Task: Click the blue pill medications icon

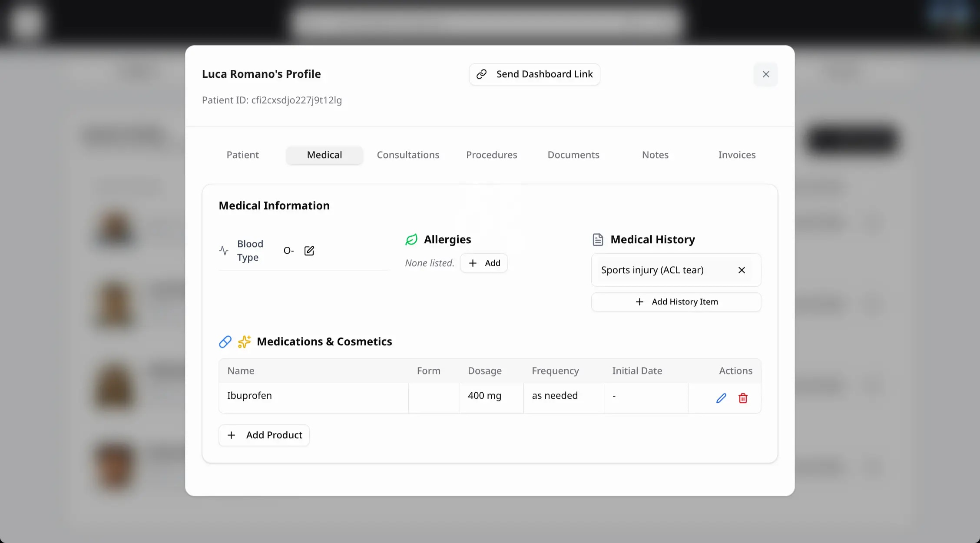Action: (x=225, y=341)
